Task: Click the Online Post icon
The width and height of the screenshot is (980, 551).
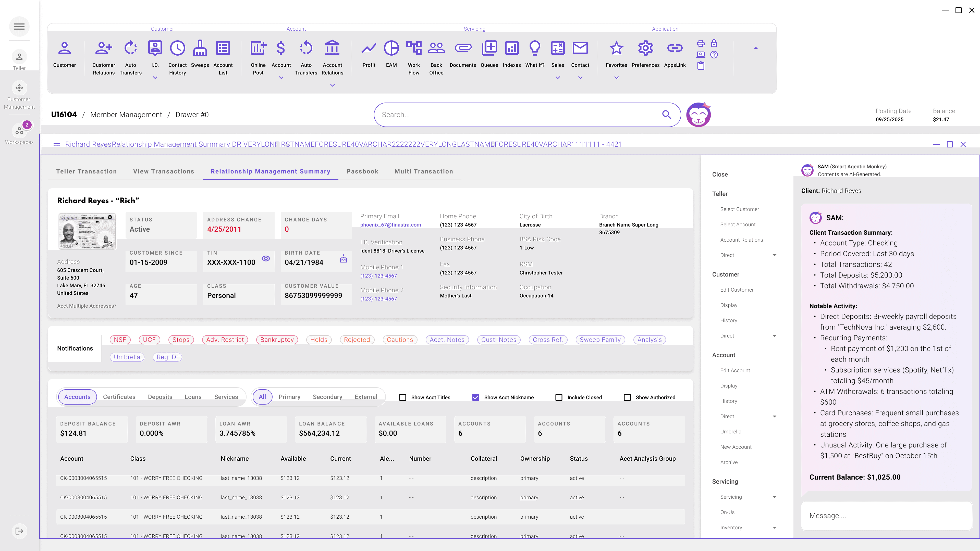Action: click(x=258, y=48)
